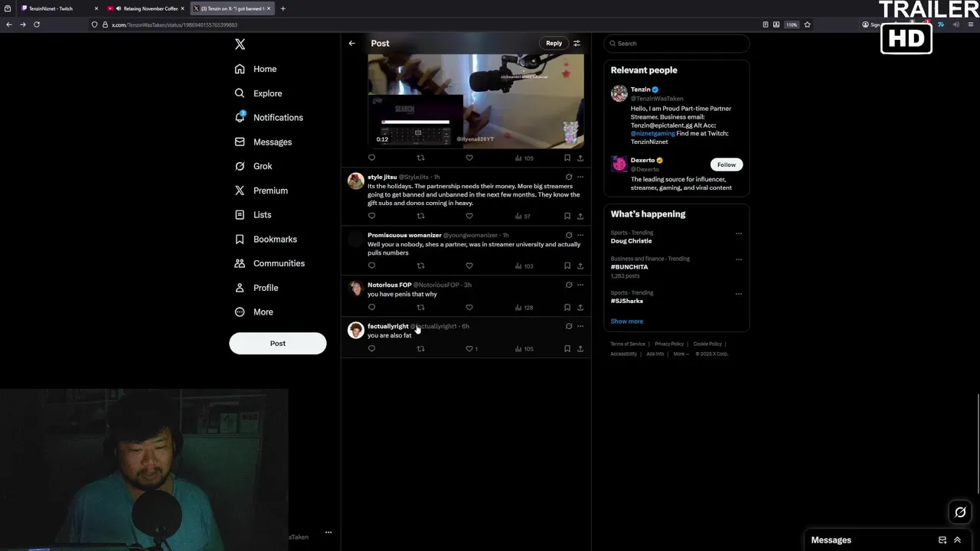The height and width of the screenshot is (551, 980).
Task: Open more options on Promiscuous womanizer's reply
Action: click(580, 235)
